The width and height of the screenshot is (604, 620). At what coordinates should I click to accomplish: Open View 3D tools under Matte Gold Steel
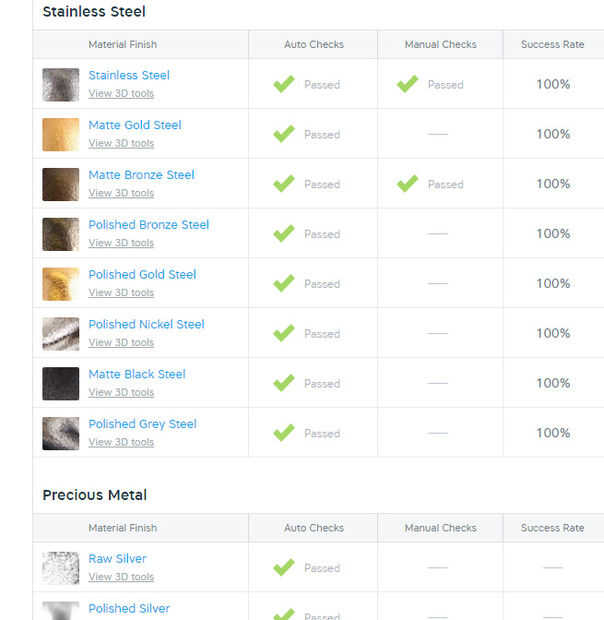[121, 143]
